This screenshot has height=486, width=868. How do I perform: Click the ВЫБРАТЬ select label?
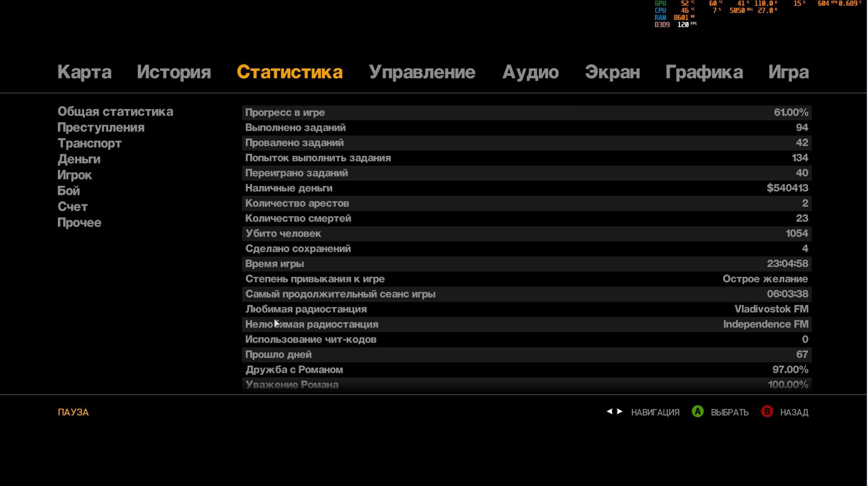click(x=729, y=412)
